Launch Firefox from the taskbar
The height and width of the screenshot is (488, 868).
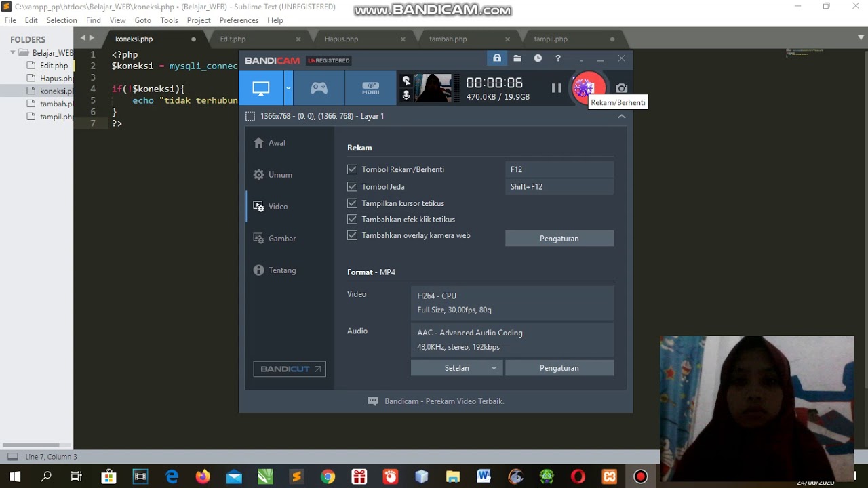[203, 477]
